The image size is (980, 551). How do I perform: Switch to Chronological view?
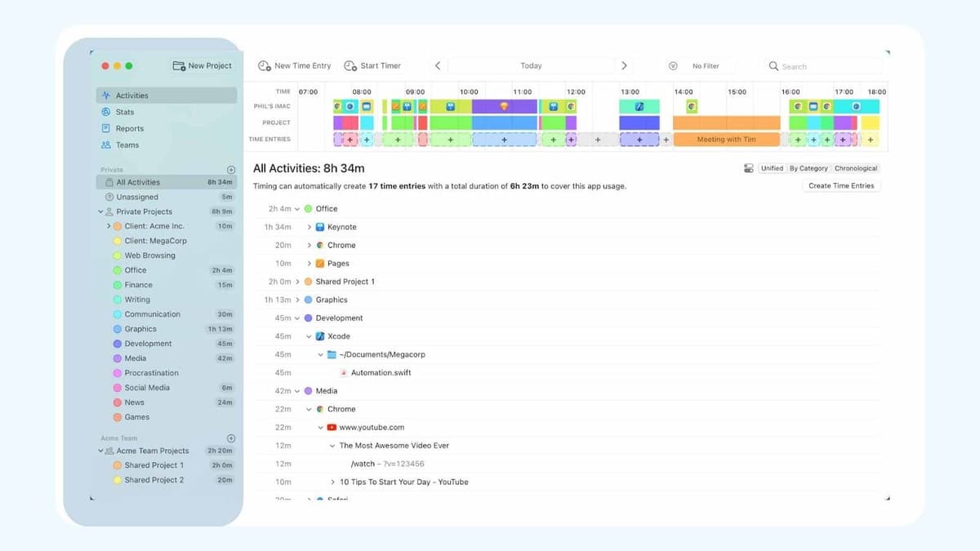[x=855, y=168]
